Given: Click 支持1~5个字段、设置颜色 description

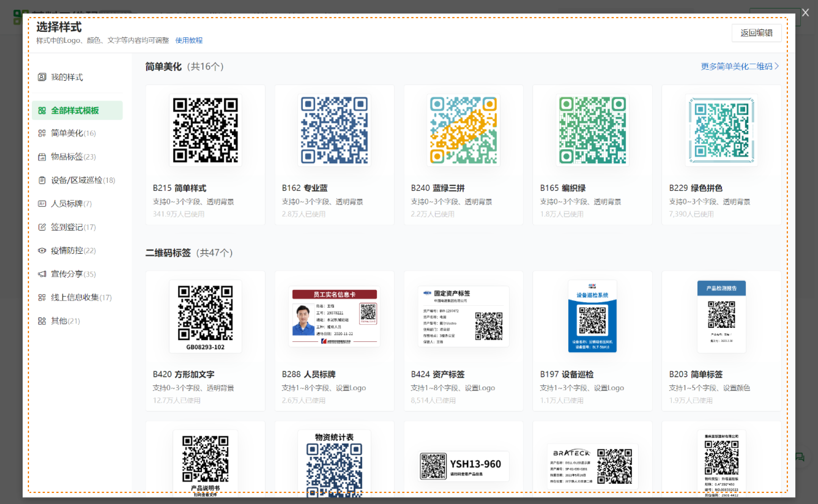Looking at the screenshot, I should [709, 388].
